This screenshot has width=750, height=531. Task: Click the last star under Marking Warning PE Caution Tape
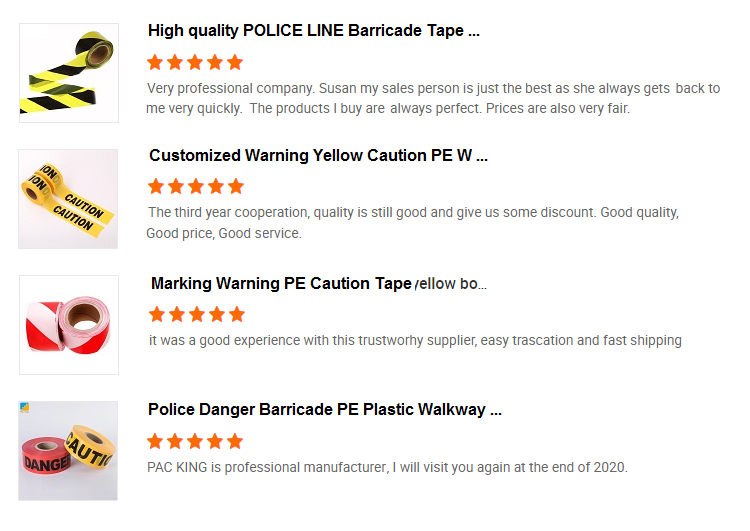click(236, 314)
